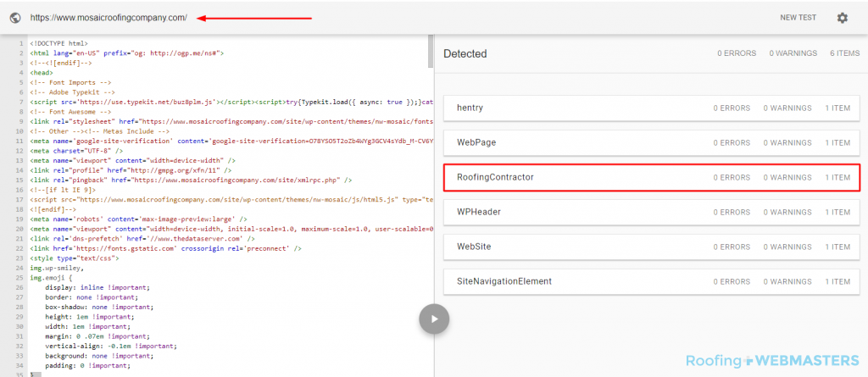Screen dimensions: 868x377
Task: Run the test with the play button
Action: click(434, 319)
